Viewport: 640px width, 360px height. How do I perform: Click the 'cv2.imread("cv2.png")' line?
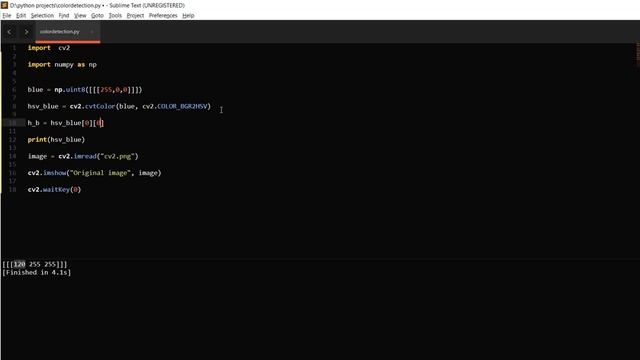[x=83, y=156]
